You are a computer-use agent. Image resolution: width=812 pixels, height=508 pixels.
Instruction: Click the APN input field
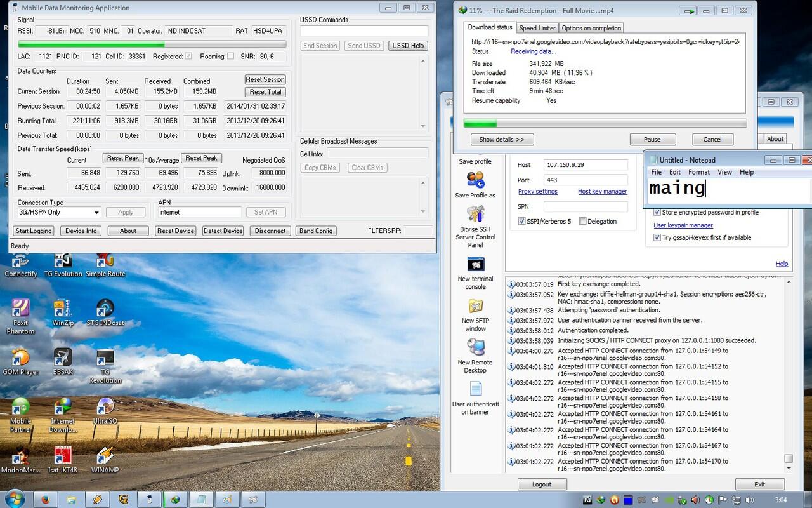[199, 212]
